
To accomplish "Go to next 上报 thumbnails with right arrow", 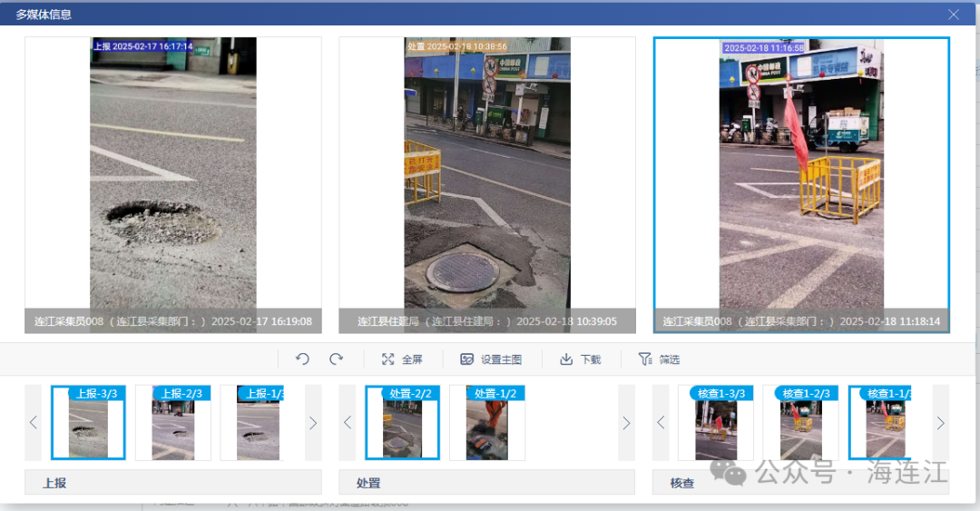I will coord(313,423).
